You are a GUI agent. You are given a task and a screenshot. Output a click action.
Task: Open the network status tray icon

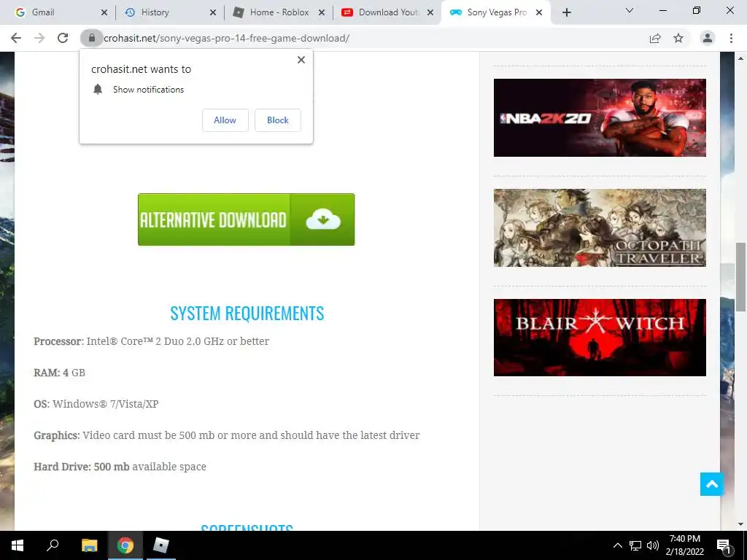click(635, 545)
